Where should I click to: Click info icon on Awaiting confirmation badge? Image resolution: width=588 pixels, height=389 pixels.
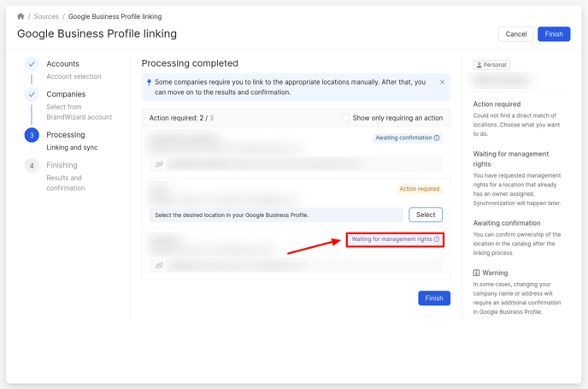[437, 138]
